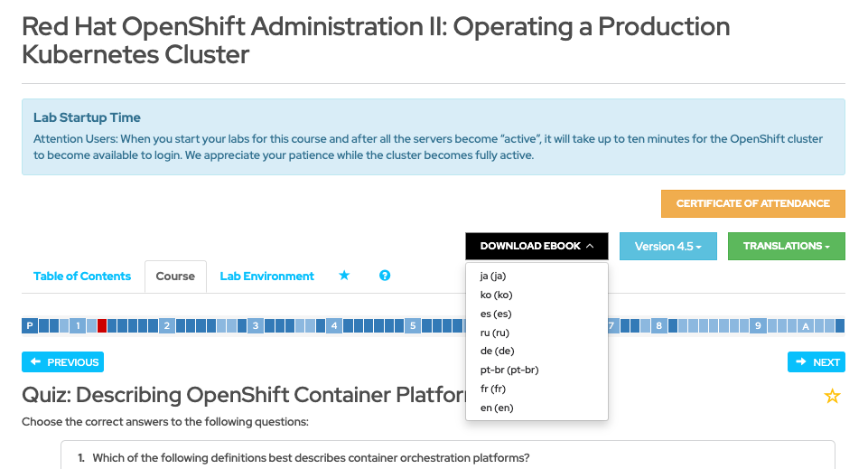This screenshot has width=868, height=469.
Task: Switch to the Table of Contents tab
Action: (82, 276)
